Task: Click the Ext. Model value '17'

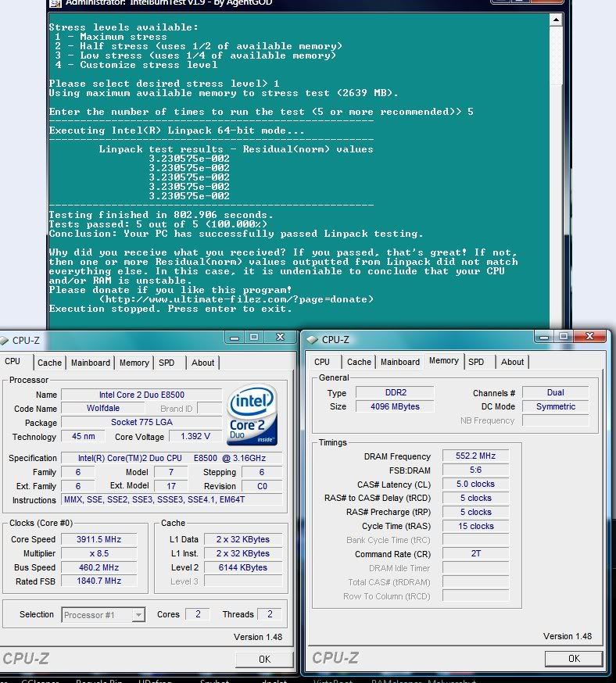Action: tap(171, 486)
